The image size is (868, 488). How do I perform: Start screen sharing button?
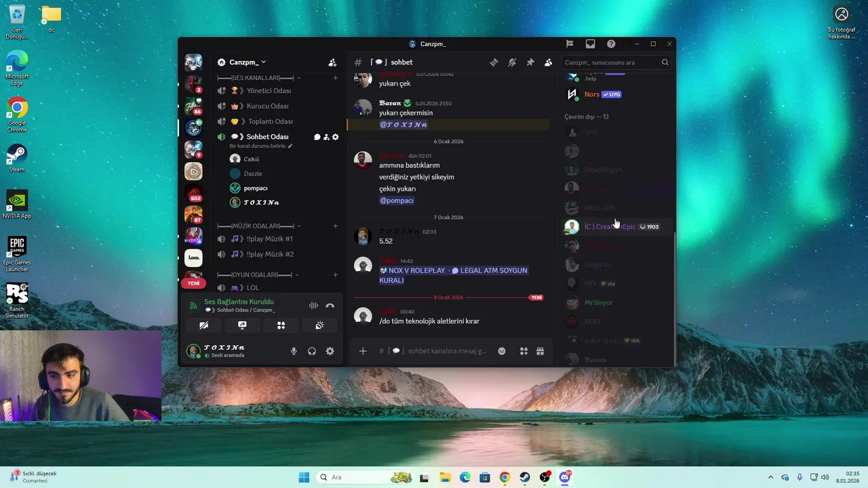(242, 325)
